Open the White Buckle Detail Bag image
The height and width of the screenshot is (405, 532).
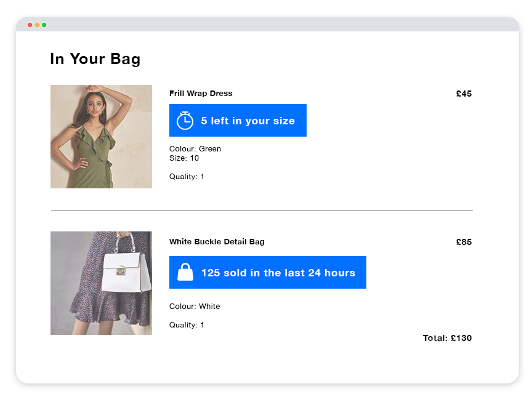tap(101, 283)
